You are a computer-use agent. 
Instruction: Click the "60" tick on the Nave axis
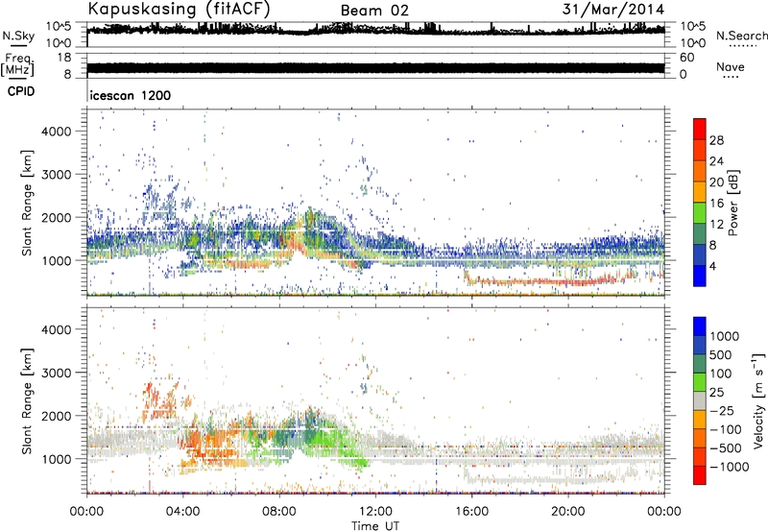tap(686, 58)
